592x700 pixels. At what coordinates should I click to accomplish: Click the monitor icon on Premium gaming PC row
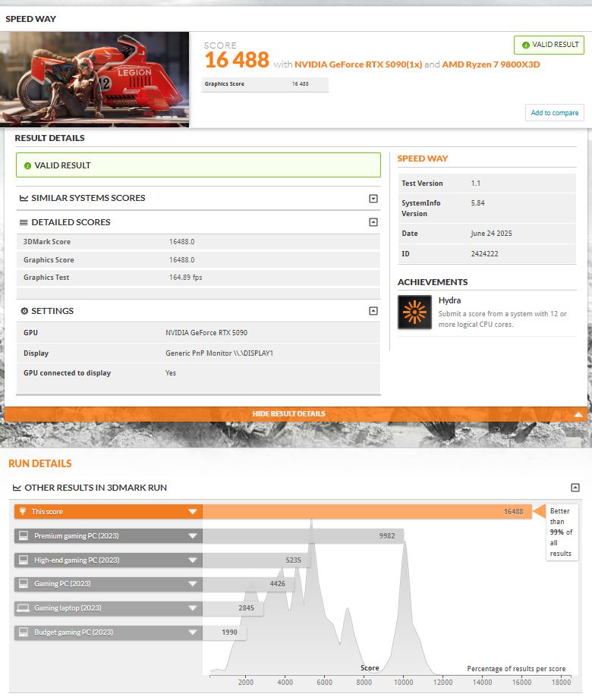pos(24,535)
